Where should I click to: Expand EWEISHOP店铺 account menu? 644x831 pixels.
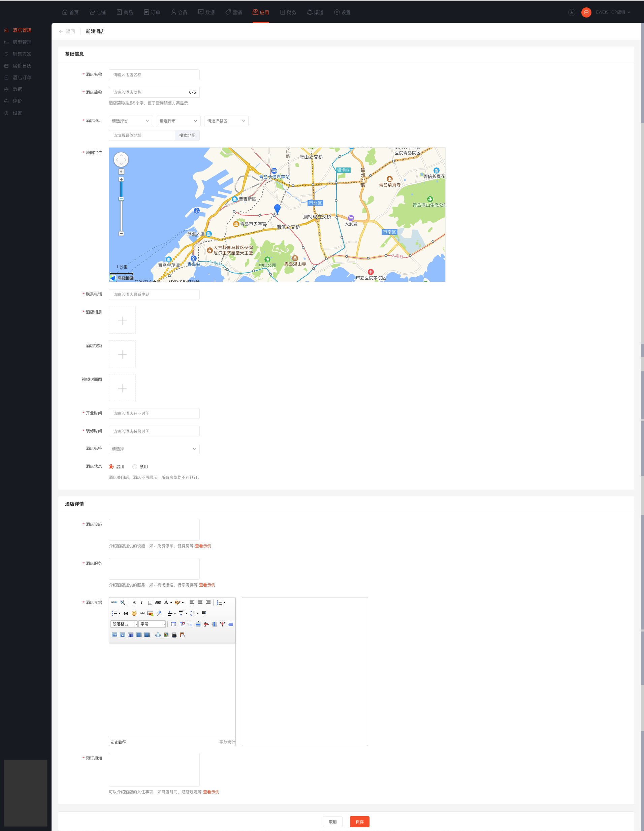(x=613, y=12)
